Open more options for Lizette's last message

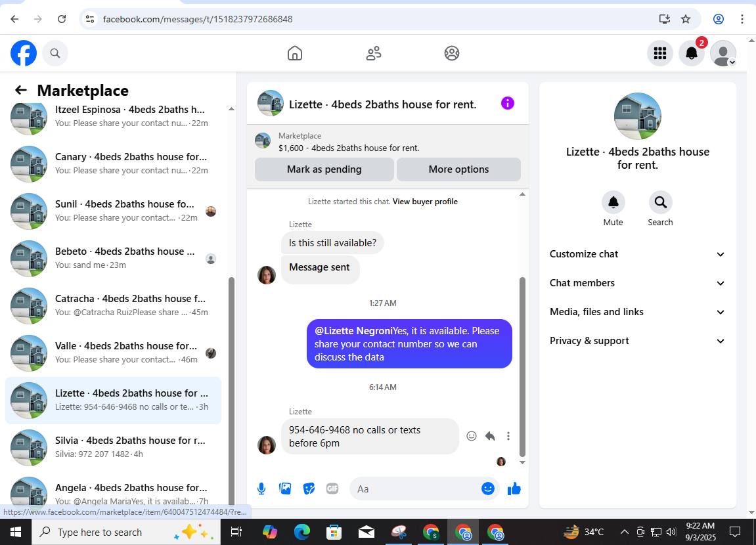click(508, 436)
